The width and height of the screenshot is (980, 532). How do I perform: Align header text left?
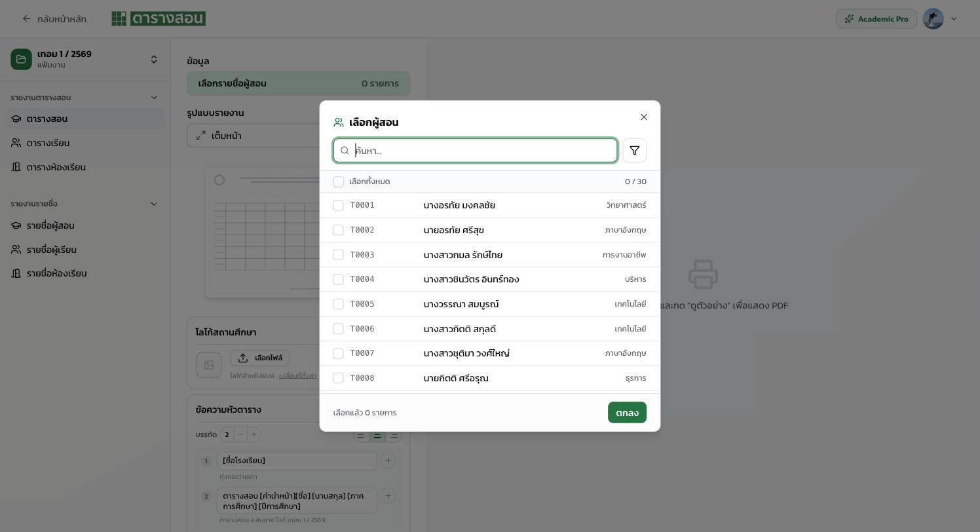(361, 435)
